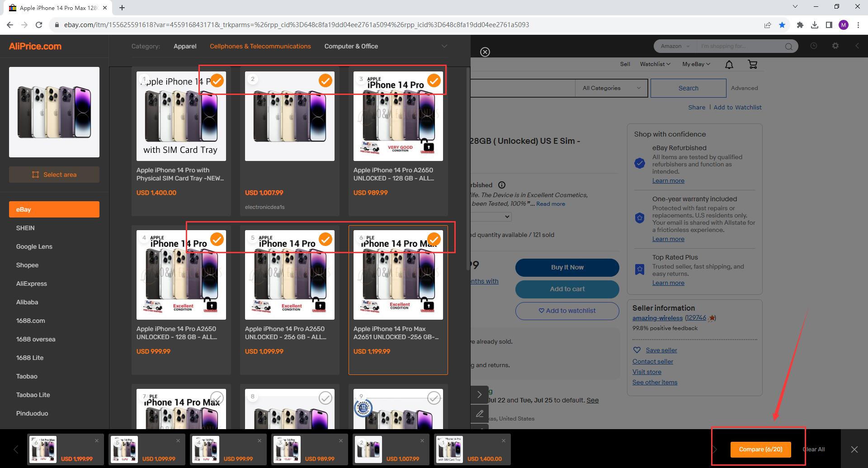Screen dimensions: 868x468
Task: Bookmark this page with the star icon
Action: coord(782,25)
